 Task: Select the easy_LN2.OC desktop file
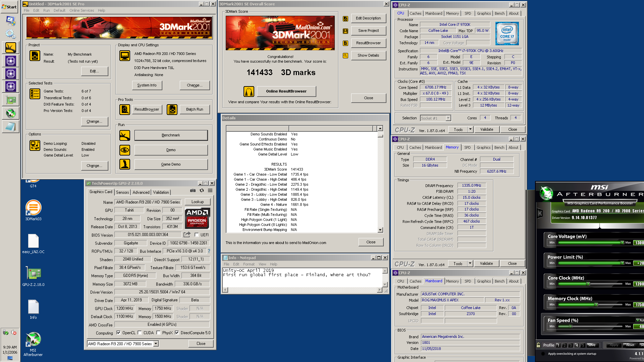(x=33, y=244)
